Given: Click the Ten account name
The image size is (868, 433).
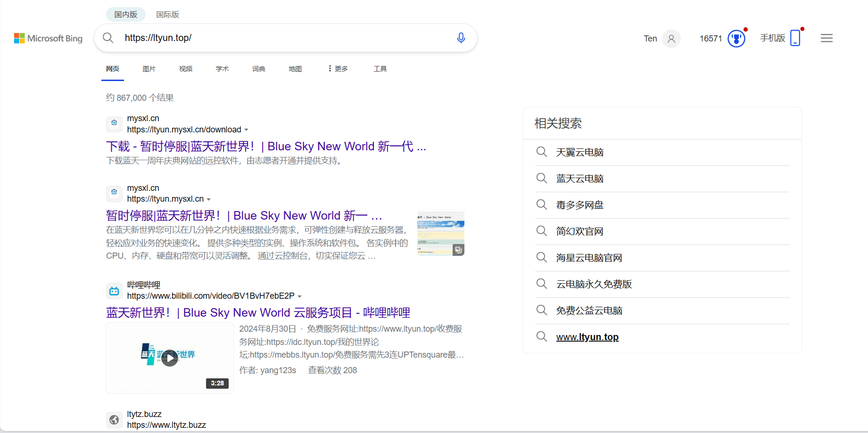Looking at the screenshot, I should [x=650, y=39].
